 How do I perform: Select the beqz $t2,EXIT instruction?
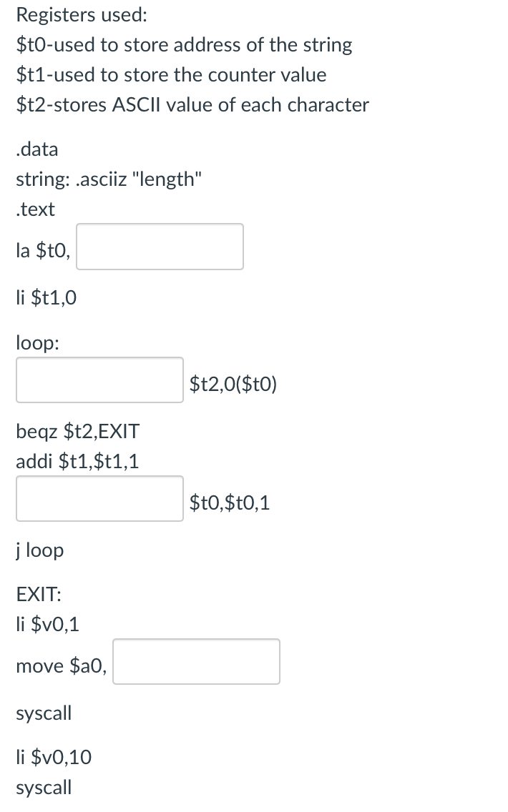tap(77, 431)
